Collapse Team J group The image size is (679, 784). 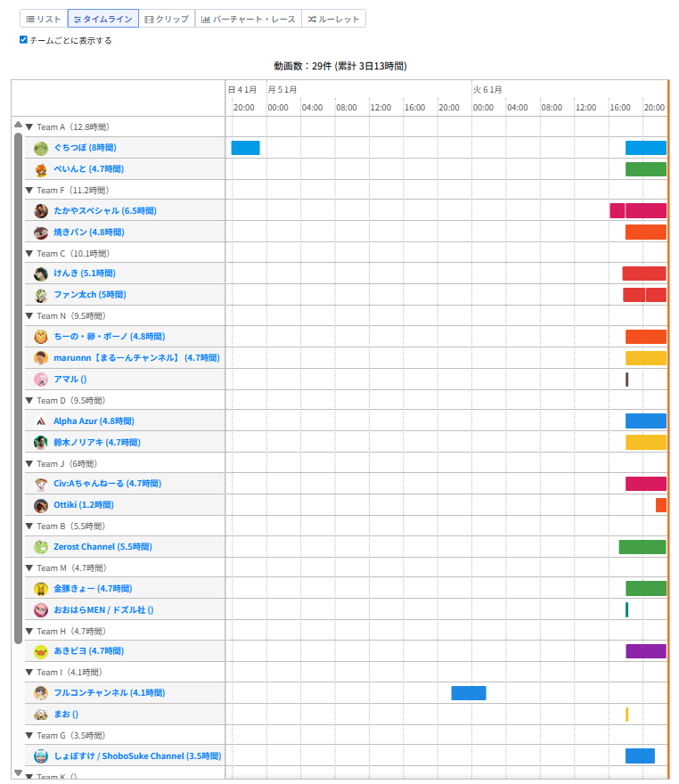point(29,464)
